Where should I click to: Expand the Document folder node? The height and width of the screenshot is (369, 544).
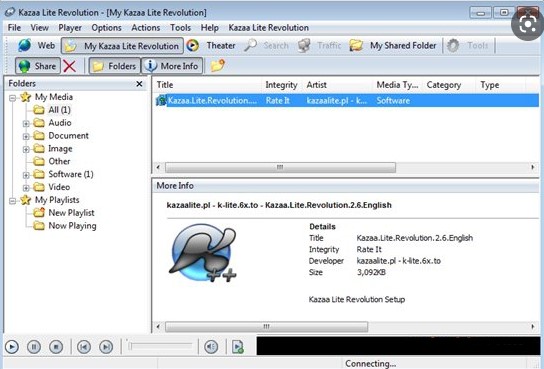tap(26, 136)
